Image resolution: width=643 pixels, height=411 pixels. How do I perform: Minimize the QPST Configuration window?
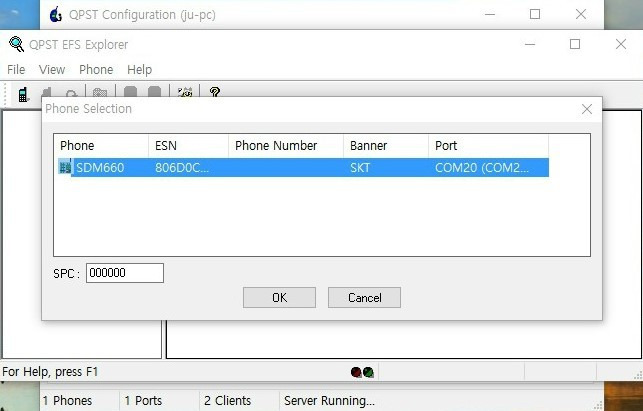coord(490,14)
